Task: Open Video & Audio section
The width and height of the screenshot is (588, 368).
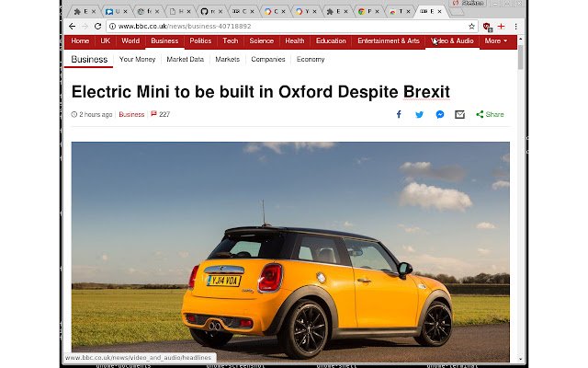Action: tap(452, 40)
